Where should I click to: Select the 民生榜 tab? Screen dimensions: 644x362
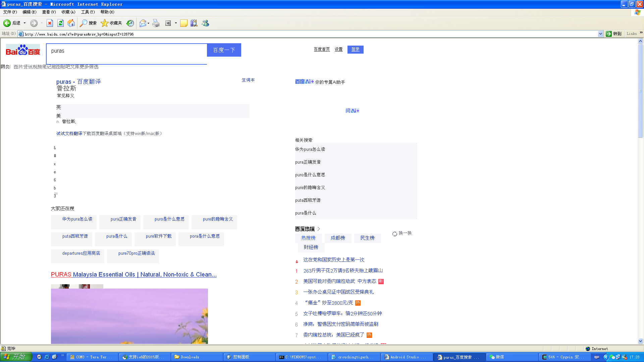[367, 238]
